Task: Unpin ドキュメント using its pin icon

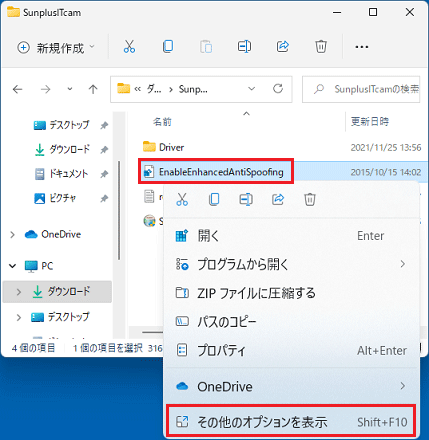Action: tap(104, 174)
